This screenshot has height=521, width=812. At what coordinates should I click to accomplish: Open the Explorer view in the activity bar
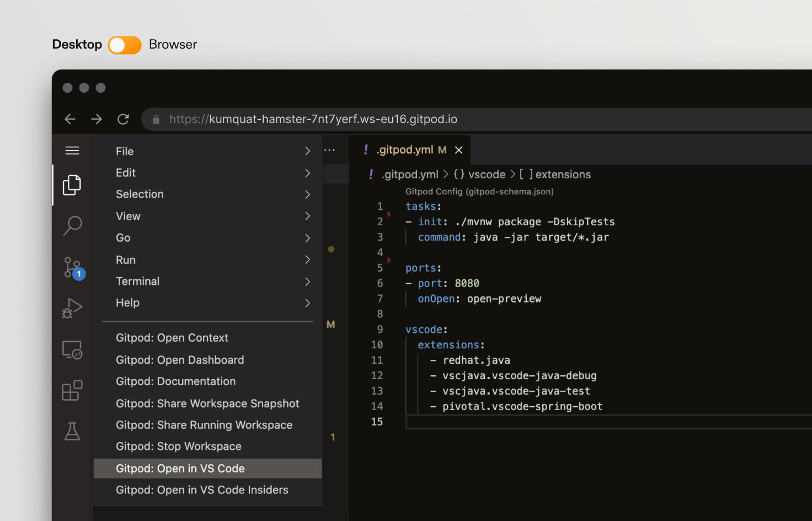pos(72,185)
